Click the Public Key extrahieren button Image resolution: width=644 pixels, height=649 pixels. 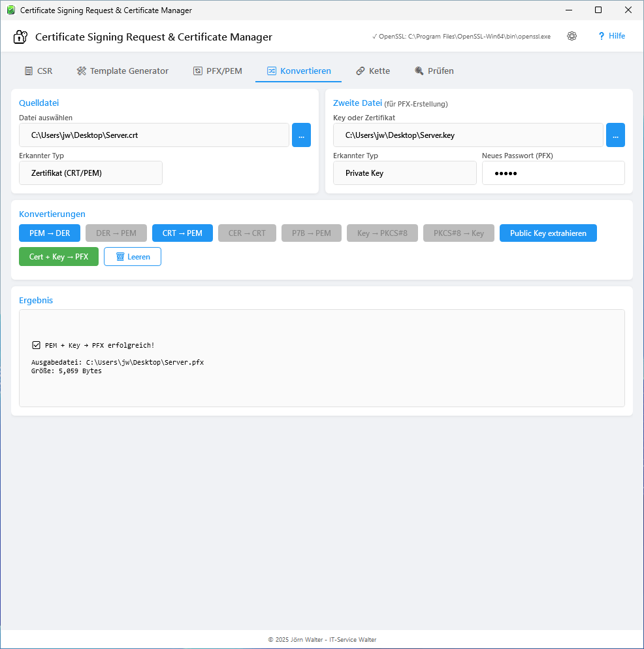coord(548,233)
